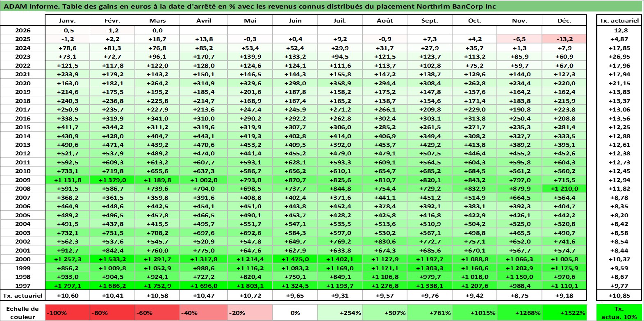Click the 2025 March cell '+18,7'
This screenshot has width=644, height=321.
[x=157, y=39]
